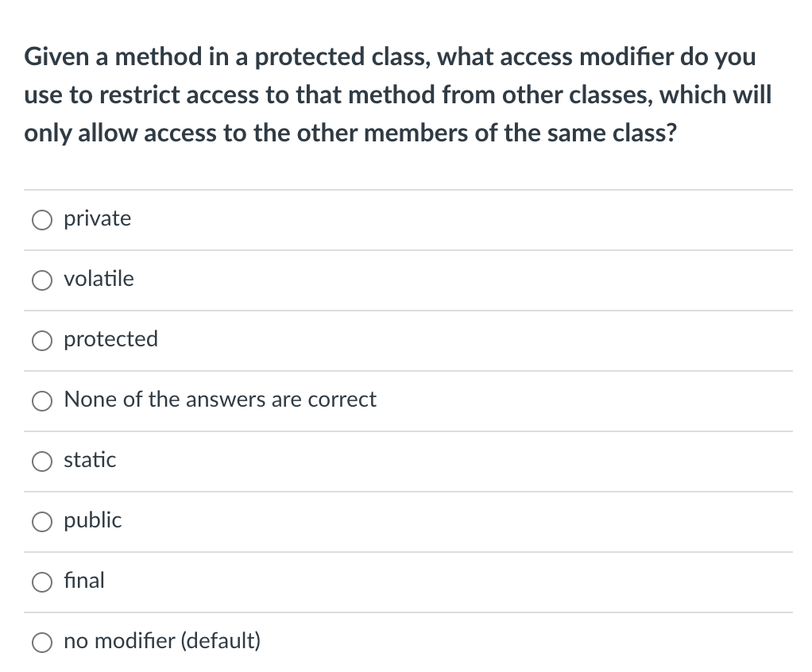Select the volatile radio button
Image resolution: width=812 pixels, height=672 pixels.
pos(41,280)
